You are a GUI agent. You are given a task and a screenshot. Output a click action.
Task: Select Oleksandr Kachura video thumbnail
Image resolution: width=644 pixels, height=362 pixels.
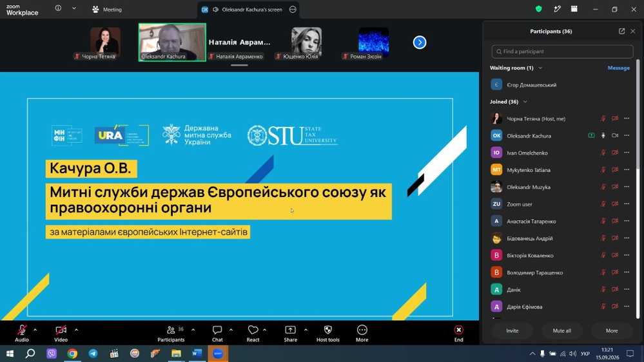coord(172,43)
